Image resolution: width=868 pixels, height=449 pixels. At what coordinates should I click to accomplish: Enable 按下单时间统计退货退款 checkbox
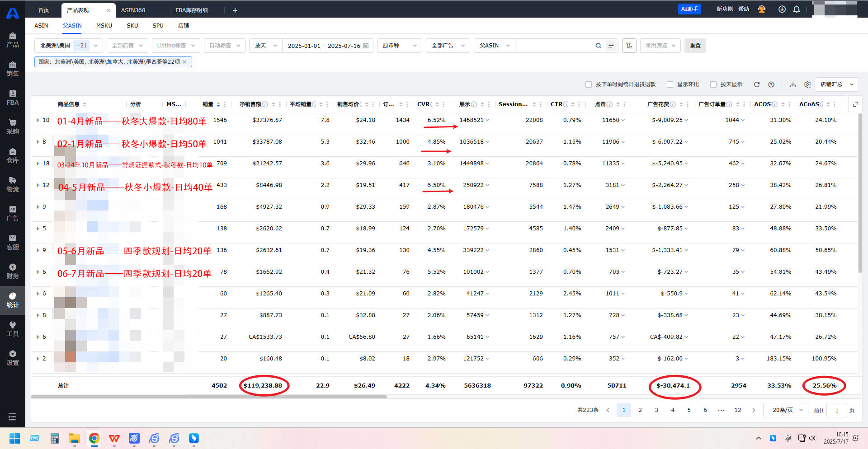[589, 84]
